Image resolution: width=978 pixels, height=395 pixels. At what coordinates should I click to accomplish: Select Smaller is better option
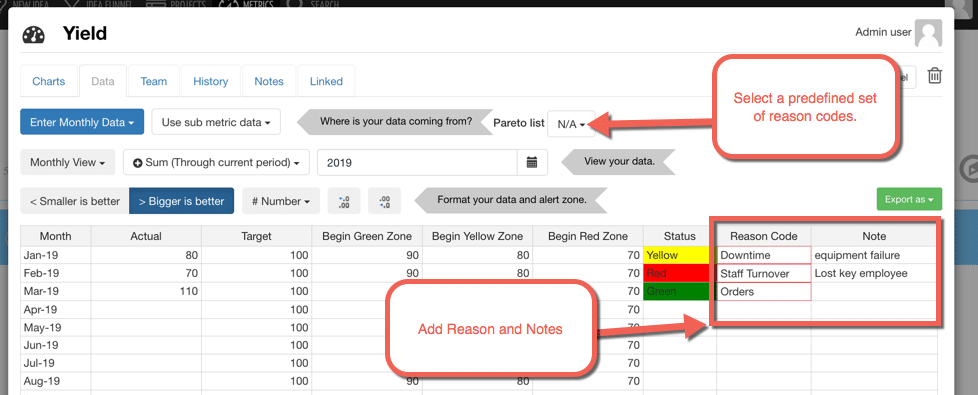(x=75, y=201)
